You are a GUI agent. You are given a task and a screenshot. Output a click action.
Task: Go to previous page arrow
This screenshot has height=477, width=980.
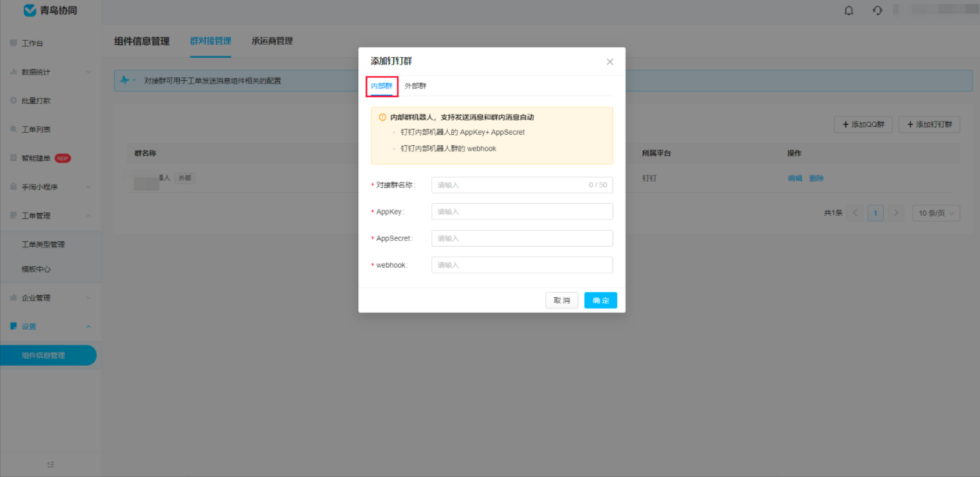click(855, 213)
